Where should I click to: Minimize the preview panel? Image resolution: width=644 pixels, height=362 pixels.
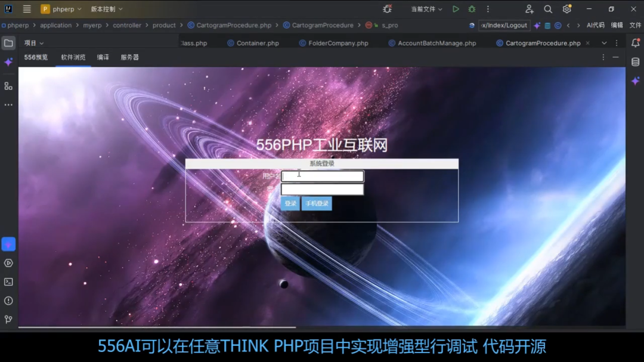click(x=615, y=57)
